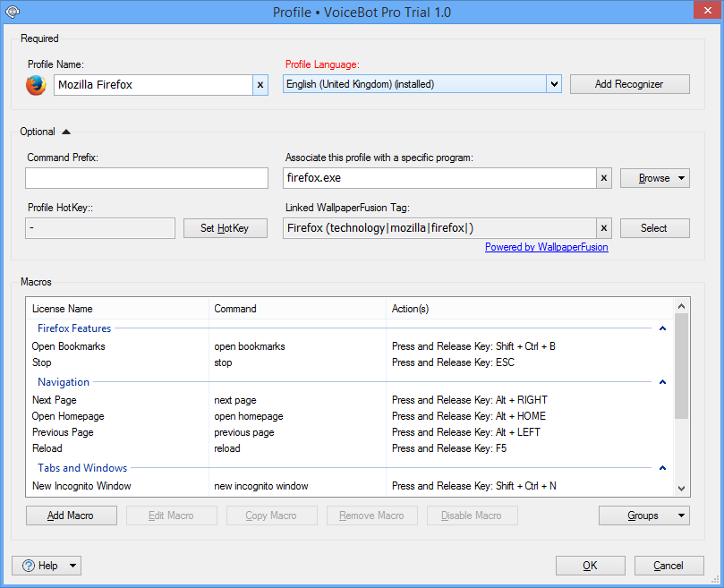Open Powered by WallpaperFusion link

point(546,247)
